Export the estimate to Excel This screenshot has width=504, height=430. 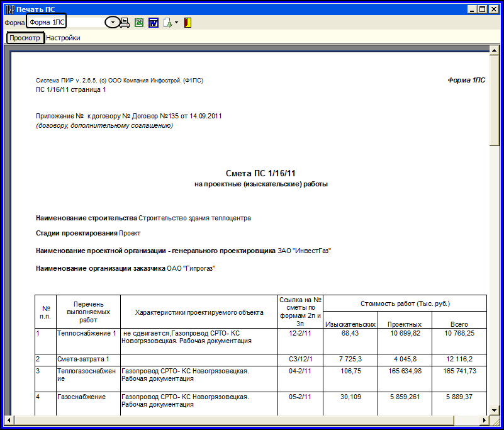point(139,23)
